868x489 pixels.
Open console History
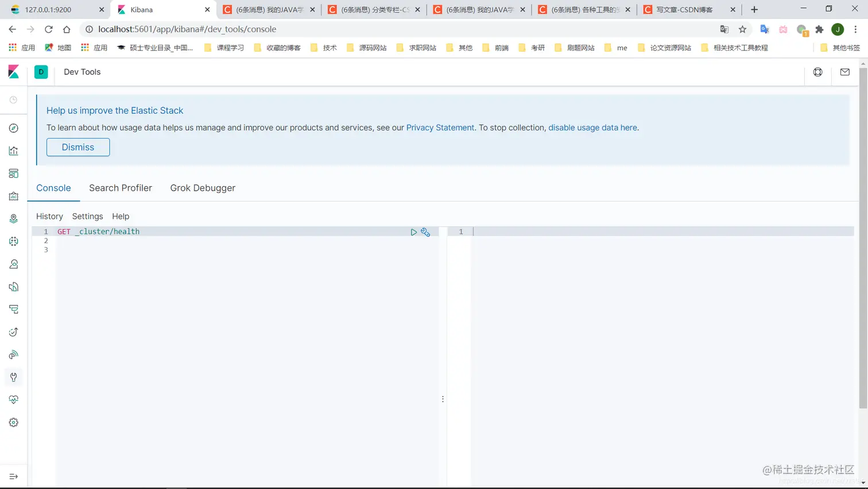tap(49, 216)
